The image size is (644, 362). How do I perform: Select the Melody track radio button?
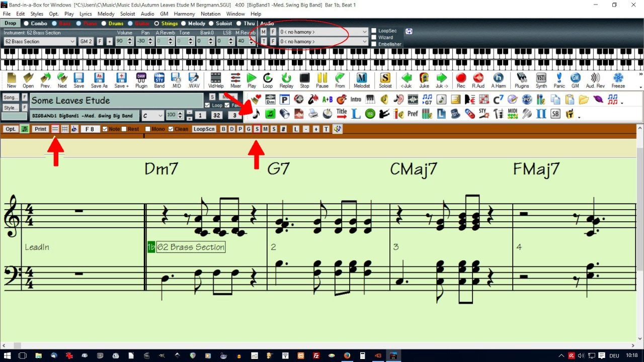pos(184,24)
